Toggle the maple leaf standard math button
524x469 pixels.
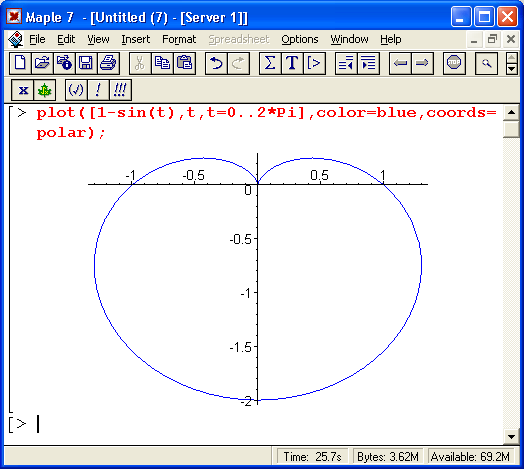pyautogui.click(x=44, y=90)
